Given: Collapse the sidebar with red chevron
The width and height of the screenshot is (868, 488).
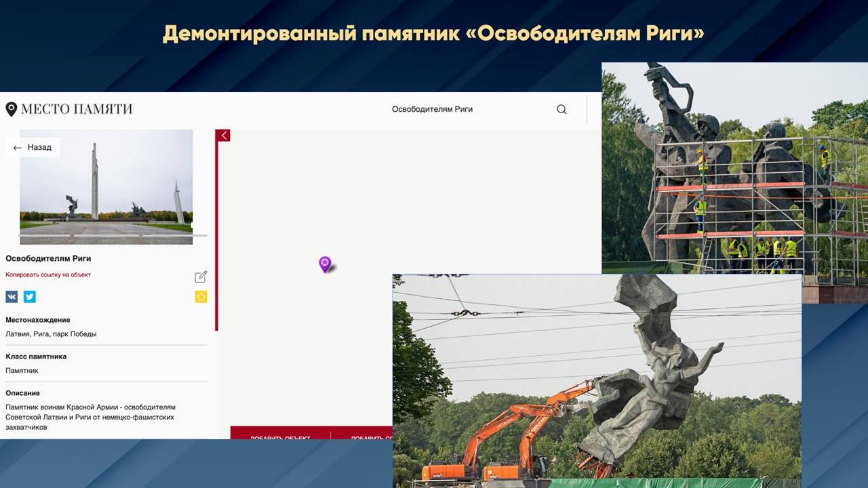Looking at the screenshot, I should point(223,136).
